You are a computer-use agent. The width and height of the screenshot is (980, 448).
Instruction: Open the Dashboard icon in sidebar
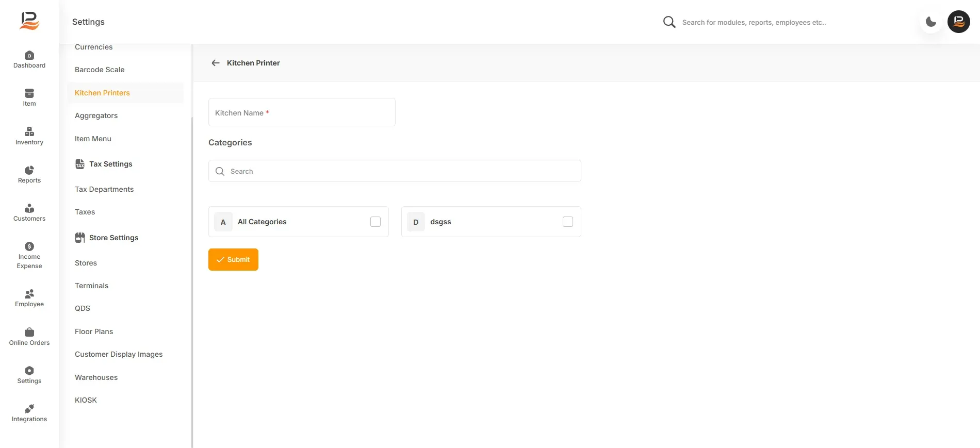click(x=29, y=55)
